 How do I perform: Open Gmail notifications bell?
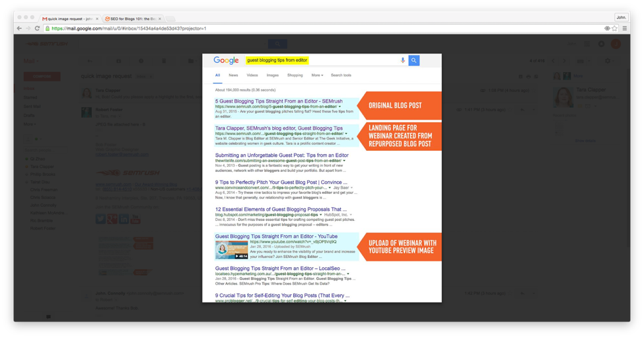pyautogui.click(x=601, y=44)
